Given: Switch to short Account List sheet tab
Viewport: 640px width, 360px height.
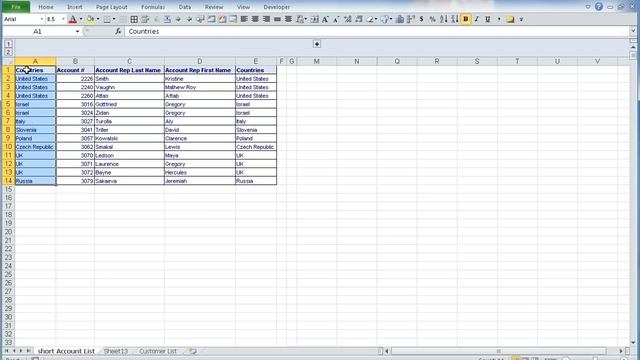Looking at the screenshot, I should [66, 351].
